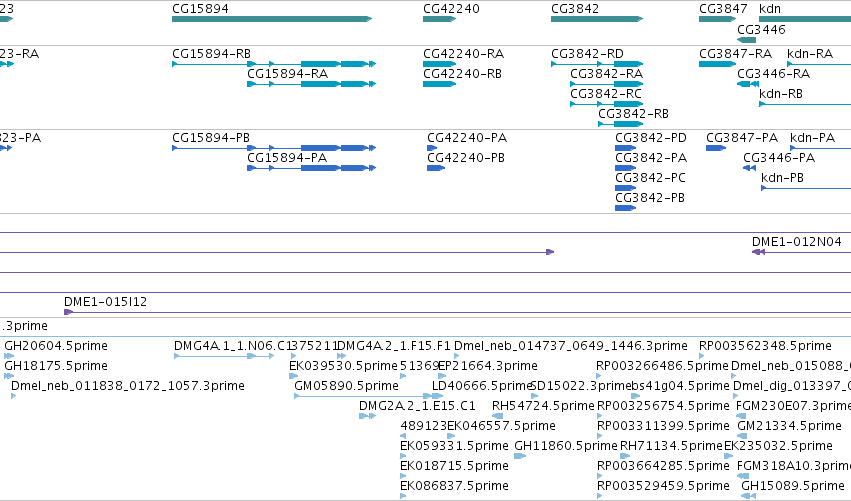This screenshot has height=501, width=851.
Task: Click protein CG42240-PA
Action: (432, 148)
